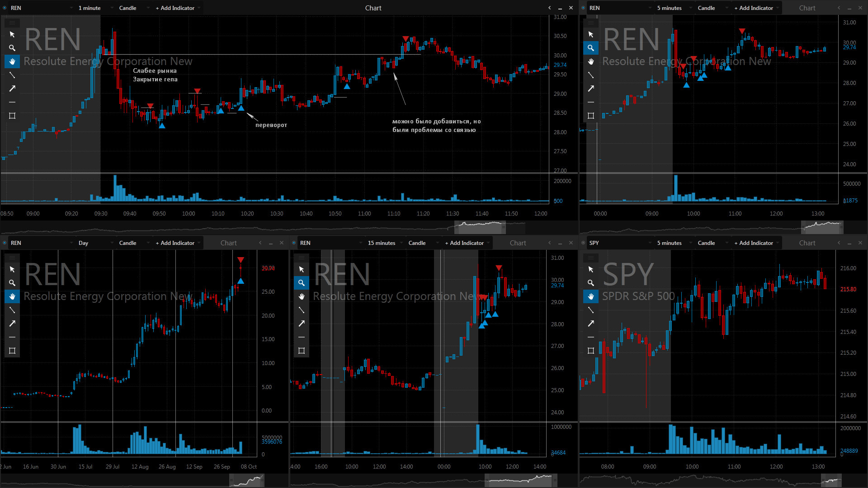Open Candle style dropdown in 1 minute chart
The image size is (868, 488).
[x=133, y=8]
